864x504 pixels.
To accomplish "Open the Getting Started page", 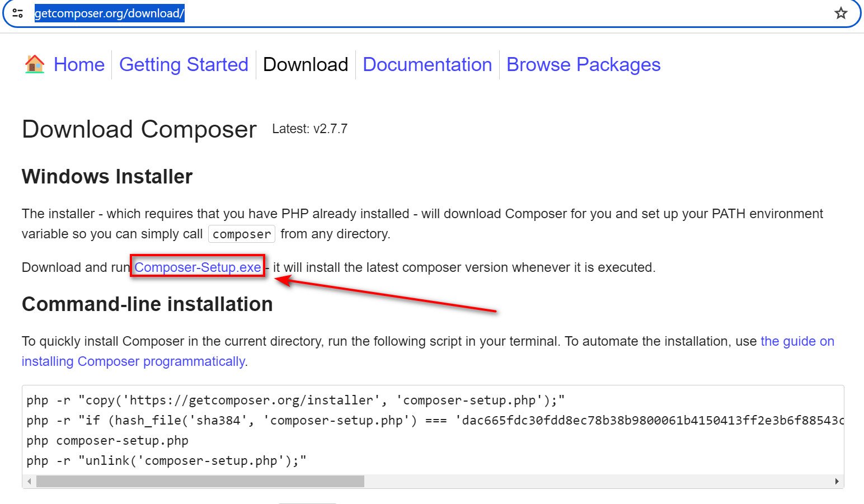I will coord(184,64).
